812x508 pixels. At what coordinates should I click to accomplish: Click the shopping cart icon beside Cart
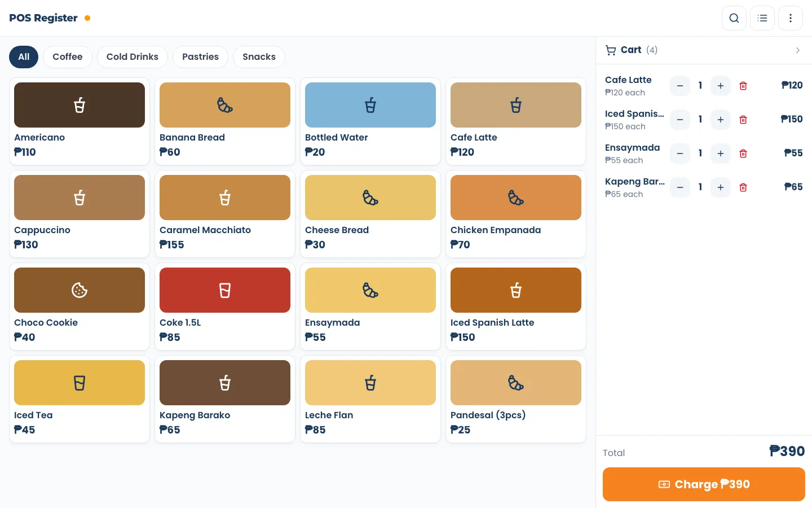point(611,50)
